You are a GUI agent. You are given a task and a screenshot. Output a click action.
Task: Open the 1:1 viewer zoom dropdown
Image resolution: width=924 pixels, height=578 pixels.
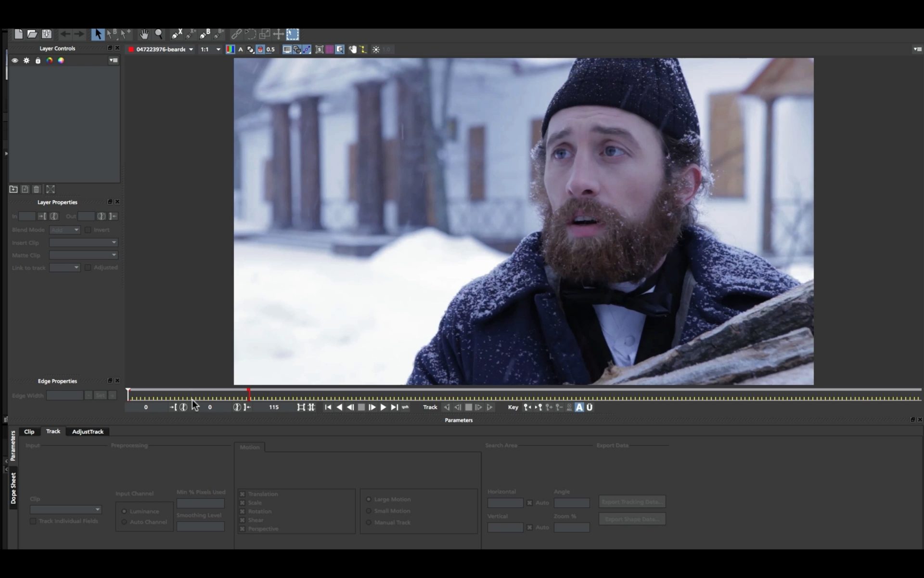pos(210,49)
